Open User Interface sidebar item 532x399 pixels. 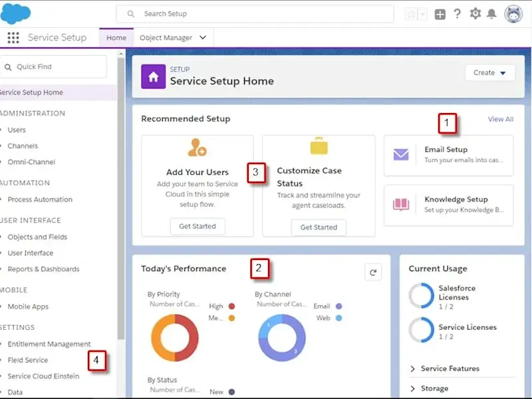point(31,253)
